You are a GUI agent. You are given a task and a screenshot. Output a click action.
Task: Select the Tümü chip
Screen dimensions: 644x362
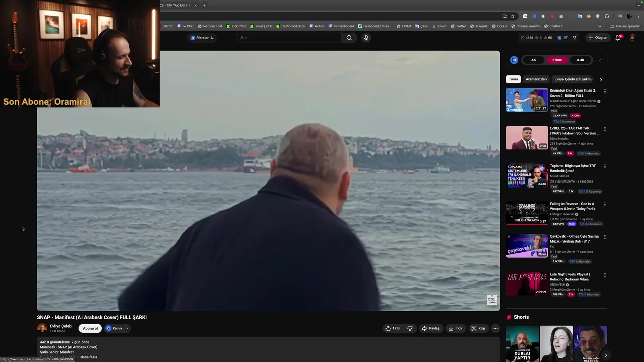click(513, 79)
